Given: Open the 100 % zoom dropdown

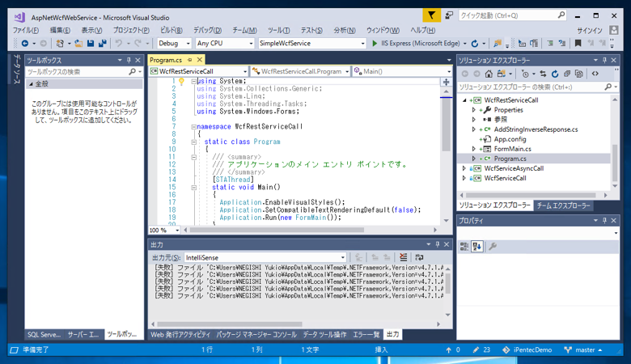Looking at the screenshot, I should [177, 231].
